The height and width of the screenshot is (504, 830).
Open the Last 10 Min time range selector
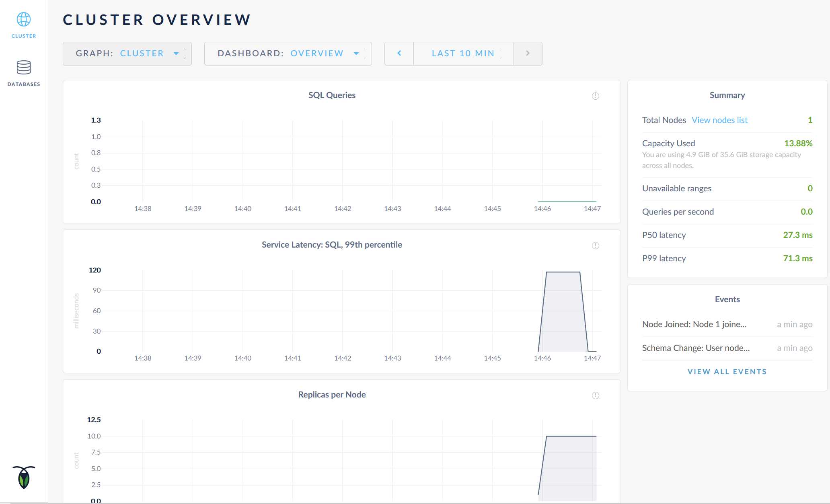[x=463, y=53]
